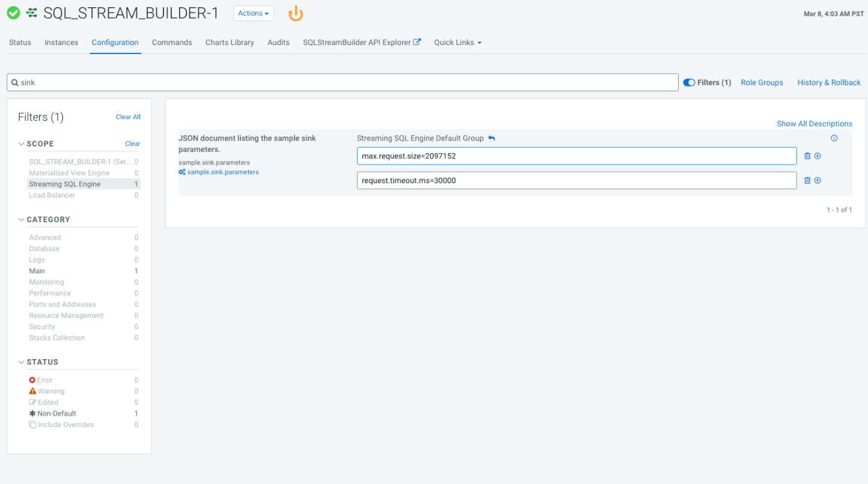Select the Configuration tab
868x484 pixels.
[115, 43]
